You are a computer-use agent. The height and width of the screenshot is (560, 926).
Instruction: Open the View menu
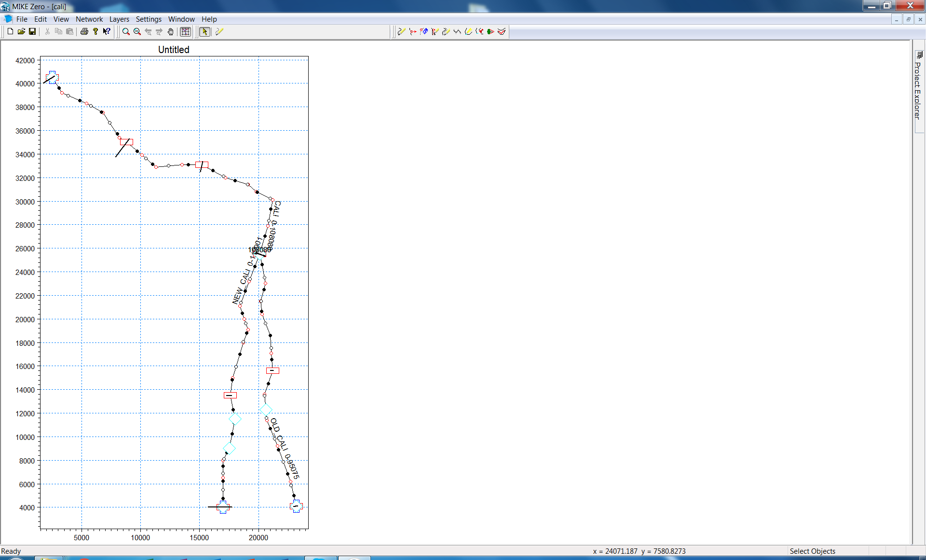pyautogui.click(x=61, y=19)
